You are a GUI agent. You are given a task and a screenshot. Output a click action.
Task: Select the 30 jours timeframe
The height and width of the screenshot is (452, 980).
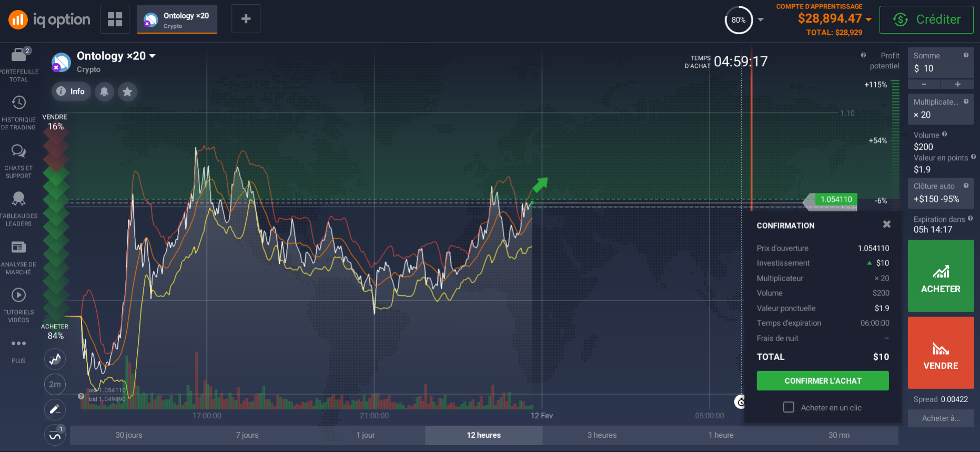coord(129,435)
